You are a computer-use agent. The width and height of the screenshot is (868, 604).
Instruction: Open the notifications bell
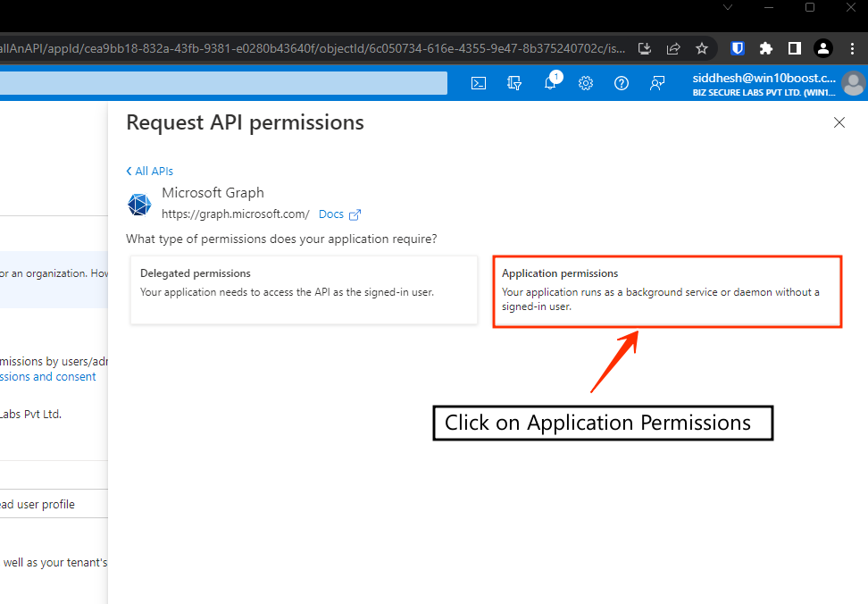(550, 83)
